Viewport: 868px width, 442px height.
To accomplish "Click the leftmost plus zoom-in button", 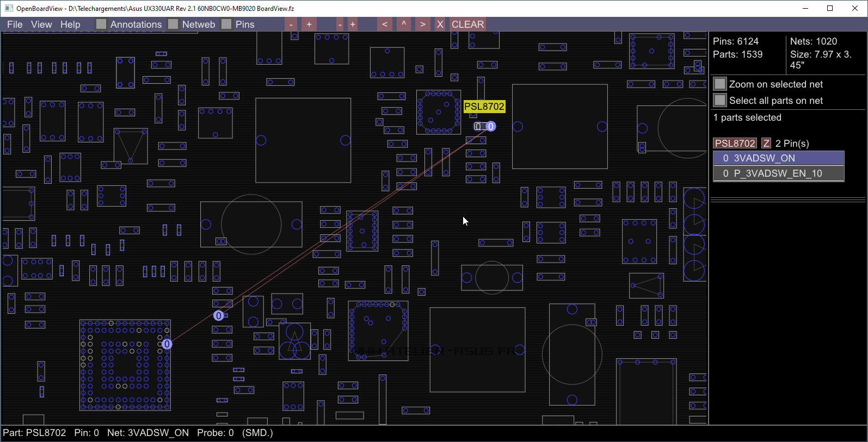I will [309, 24].
